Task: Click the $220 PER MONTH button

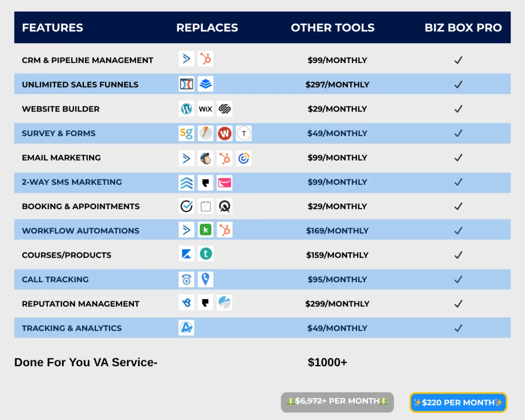Action: pos(458,402)
